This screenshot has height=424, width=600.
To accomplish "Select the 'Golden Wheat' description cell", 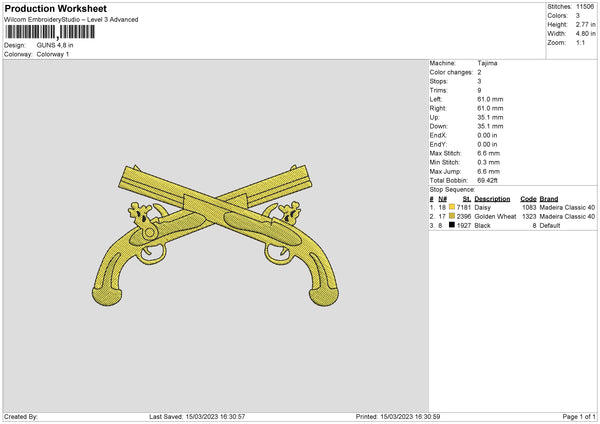I will click(x=495, y=217).
